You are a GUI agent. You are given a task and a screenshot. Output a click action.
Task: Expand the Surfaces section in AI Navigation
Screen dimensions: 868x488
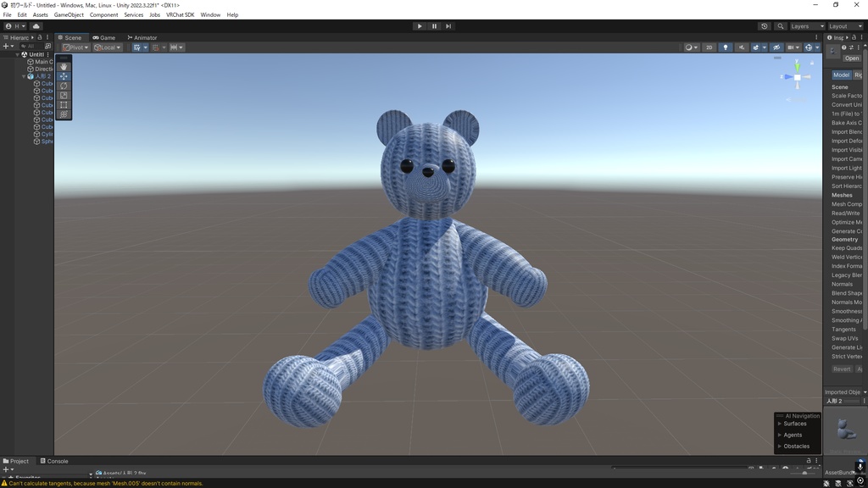780,424
